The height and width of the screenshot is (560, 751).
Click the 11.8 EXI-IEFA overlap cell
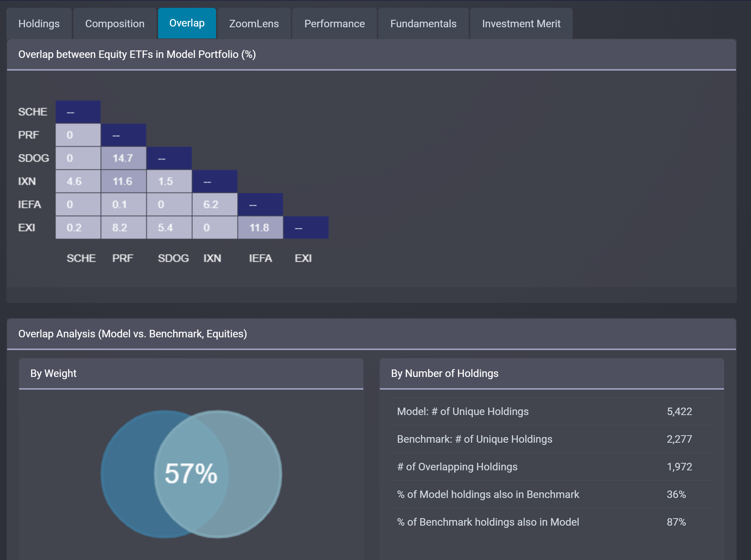point(260,228)
